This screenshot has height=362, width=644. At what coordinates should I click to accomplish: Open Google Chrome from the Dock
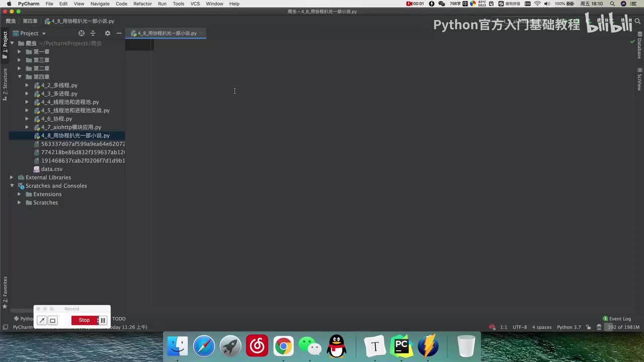283,346
